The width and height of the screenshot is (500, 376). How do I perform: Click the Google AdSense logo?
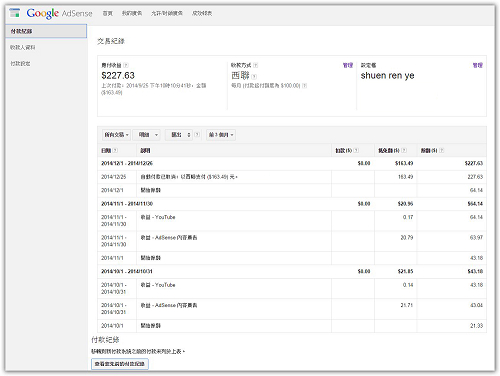[59, 13]
